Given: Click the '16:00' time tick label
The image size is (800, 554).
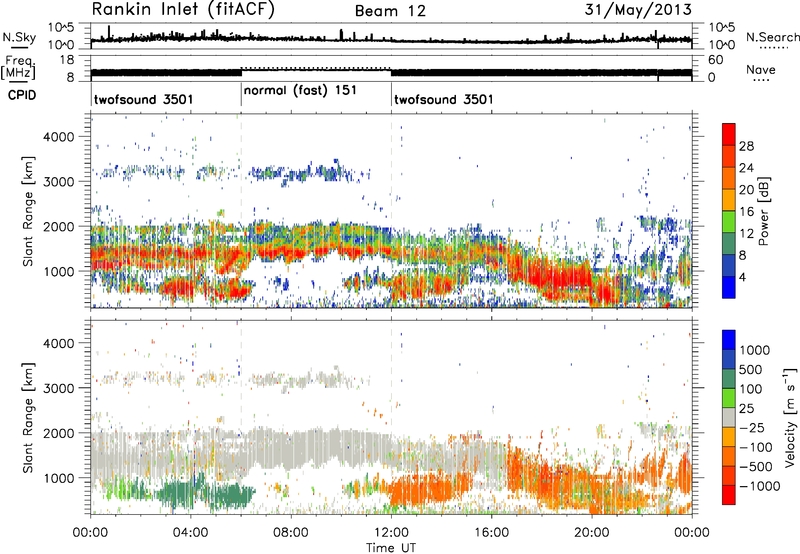Looking at the screenshot, I should [x=491, y=533].
